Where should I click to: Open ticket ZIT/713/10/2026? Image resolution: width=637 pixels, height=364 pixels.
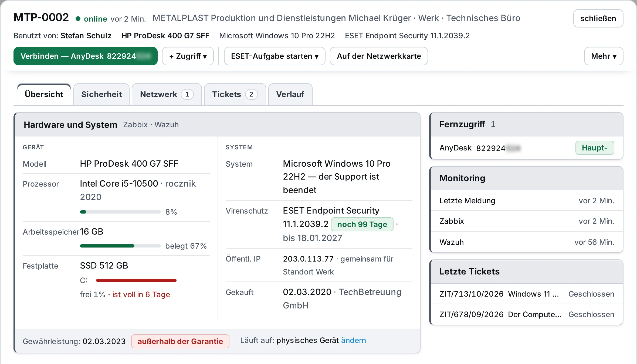pyautogui.click(x=527, y=294)
